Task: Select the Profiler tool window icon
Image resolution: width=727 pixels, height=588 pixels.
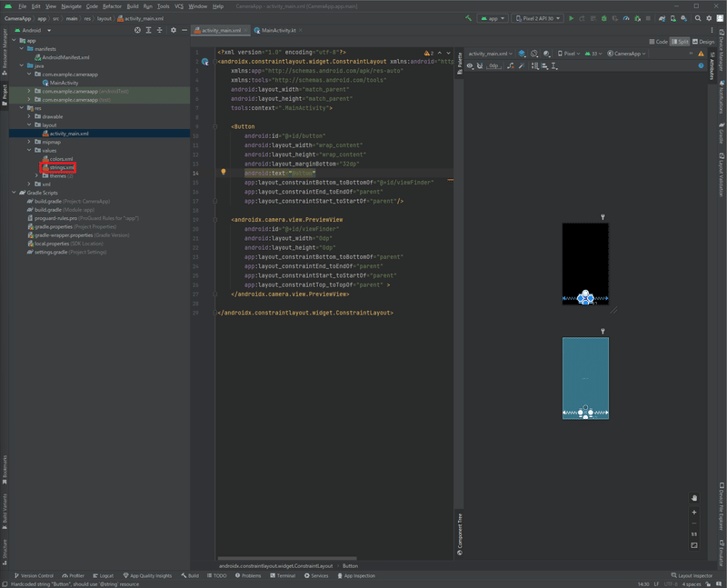Action: (74, 575)
